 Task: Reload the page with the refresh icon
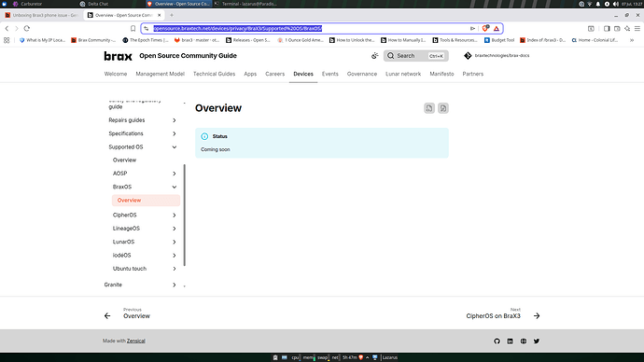pos(27,28)
